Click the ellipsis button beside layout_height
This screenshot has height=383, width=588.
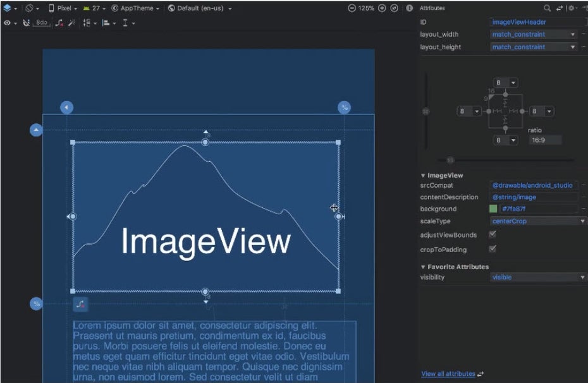583,47
